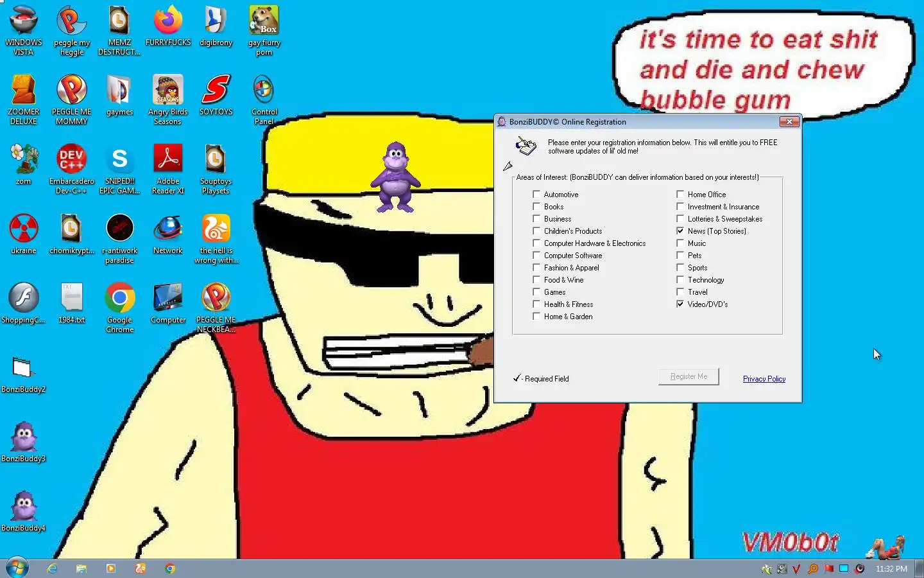Click the SNIPED!! EPIC GAM icon
This screenshot has height=578, width=924.
click(119, 169)
